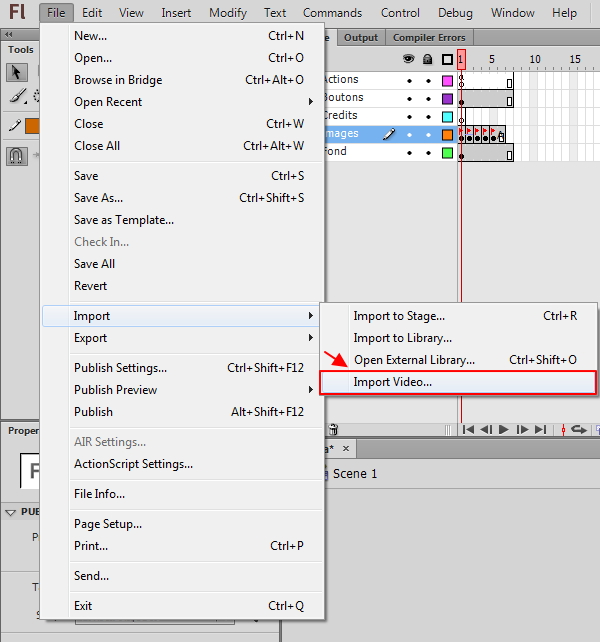Viewport: 600px width, 642px height.
Task: Click the pencil icon on Images layer
Action: (389, 134)
